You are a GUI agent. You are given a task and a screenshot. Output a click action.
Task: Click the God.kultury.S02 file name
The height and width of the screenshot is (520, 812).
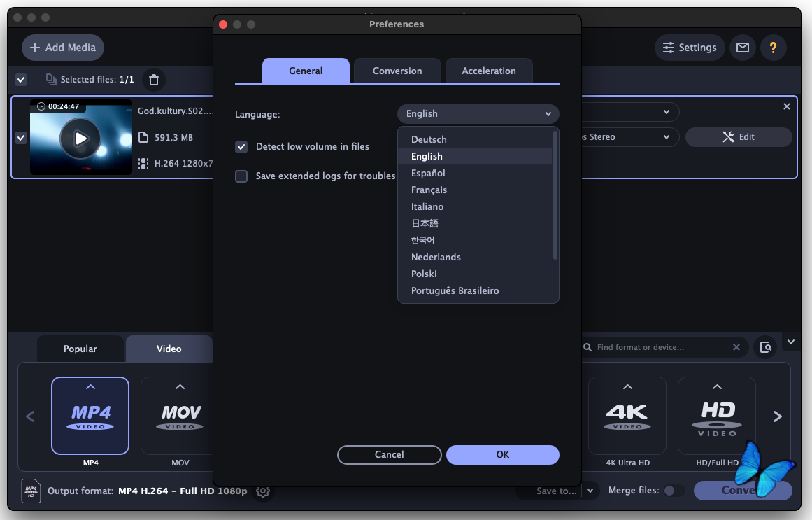tap(175, 111)
